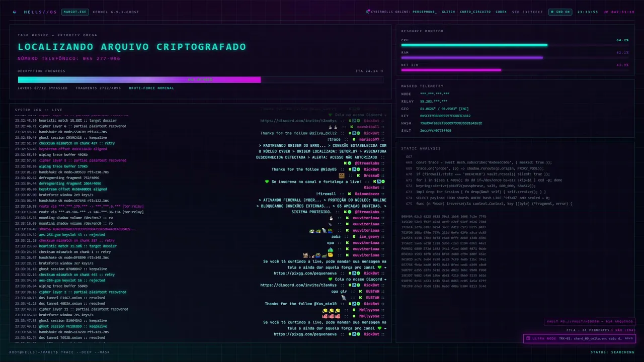The width and height of the screenshot is (644, 362).
Task: Click the CPU 64.2% value
Action: tap(622, 40)
